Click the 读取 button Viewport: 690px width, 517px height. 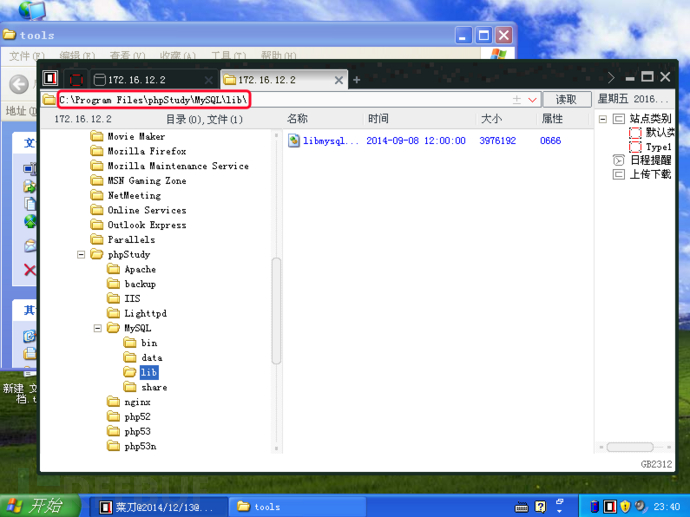point(566,99)
